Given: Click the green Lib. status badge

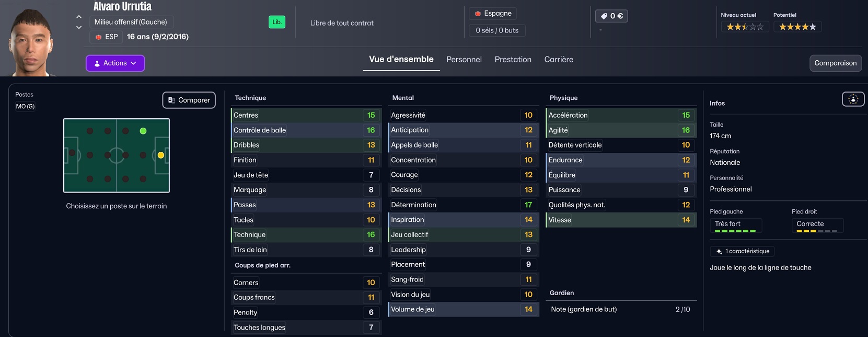Looking at the screenshot, I should pyautogui.click(x=277, y=22).
